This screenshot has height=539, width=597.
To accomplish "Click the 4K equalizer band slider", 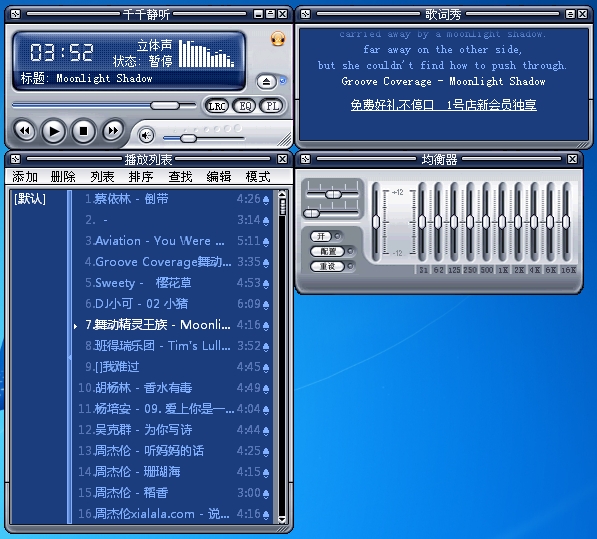I will 534,222.
